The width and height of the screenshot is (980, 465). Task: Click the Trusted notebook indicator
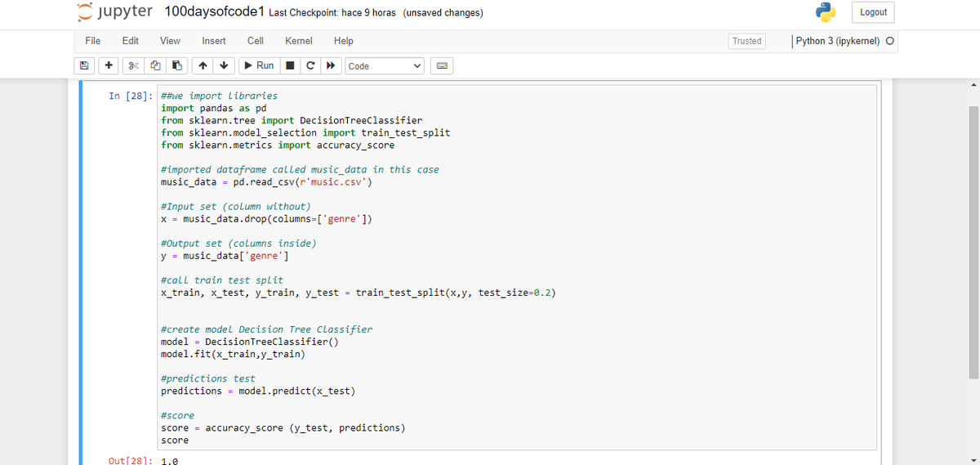click(746, 41)
